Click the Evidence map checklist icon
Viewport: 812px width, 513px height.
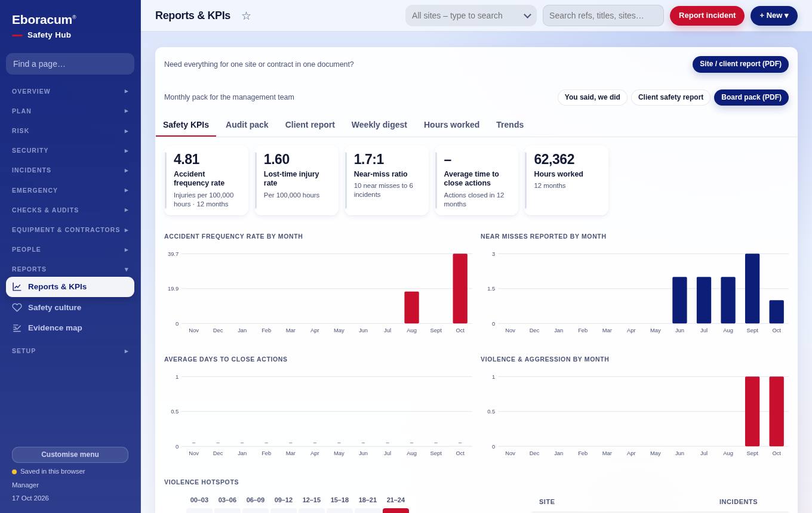click(x=17, y=328)
